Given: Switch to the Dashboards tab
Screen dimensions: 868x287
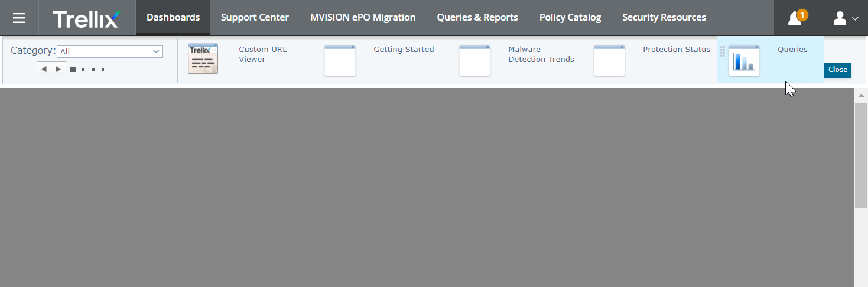Looking at the screenshot, I should (x=173, y=18).
